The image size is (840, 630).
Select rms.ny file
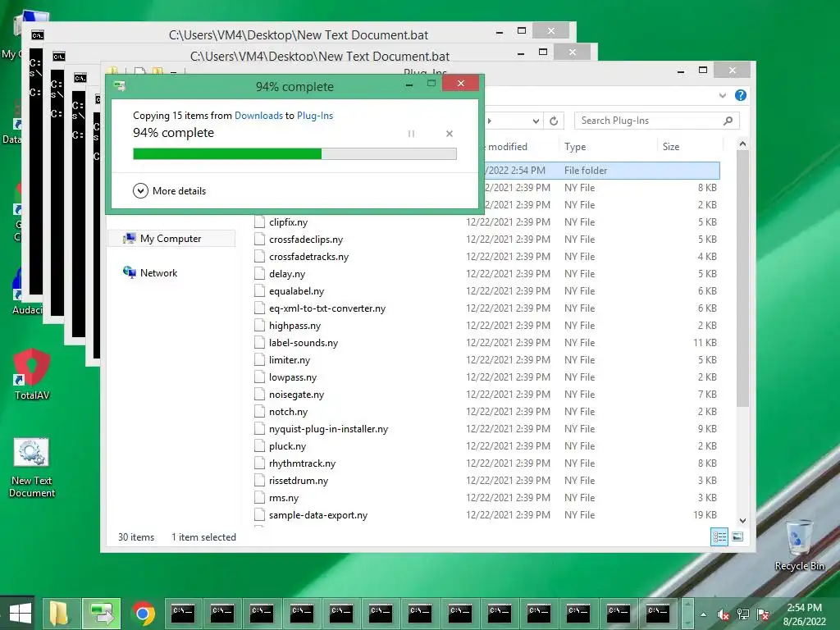tap(283, 498)
